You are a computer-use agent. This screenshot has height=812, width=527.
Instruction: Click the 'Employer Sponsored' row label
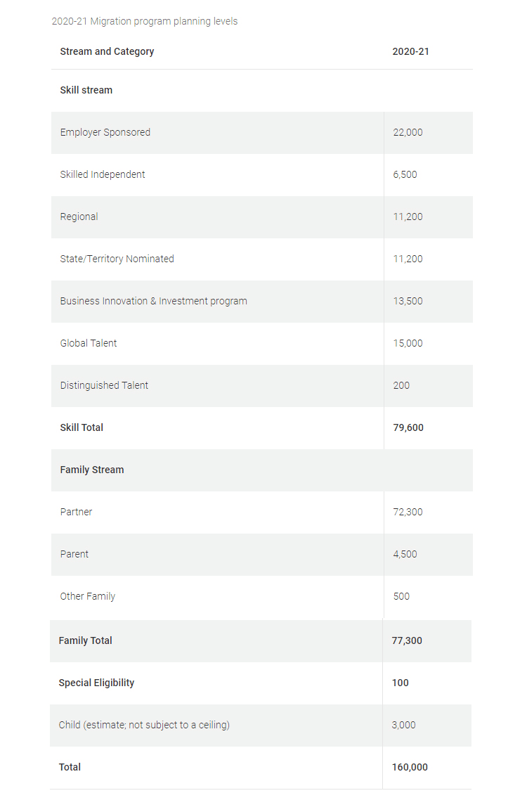click(x=105, y=132)
